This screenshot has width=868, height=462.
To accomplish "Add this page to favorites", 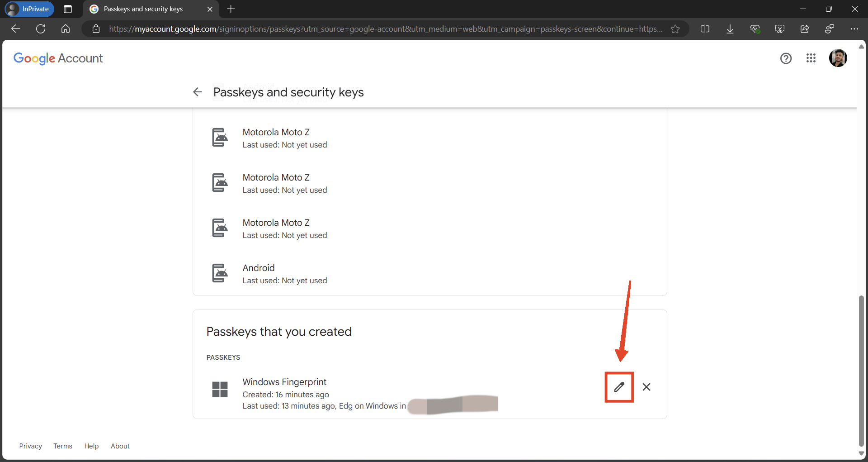I will click(x=675, y=29).
